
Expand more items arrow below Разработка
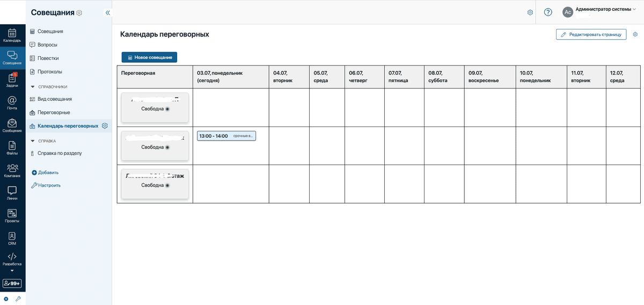point(12,271)
